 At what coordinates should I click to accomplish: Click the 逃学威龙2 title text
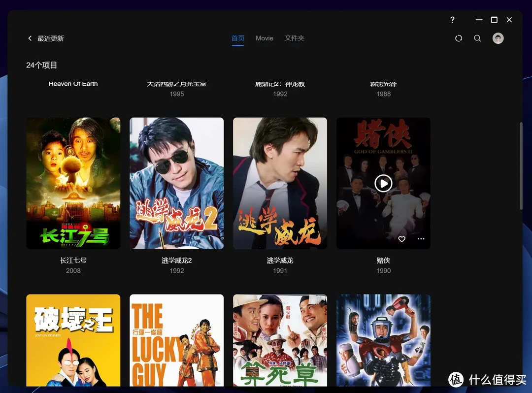pyautogui.click(x=177, y=261)
